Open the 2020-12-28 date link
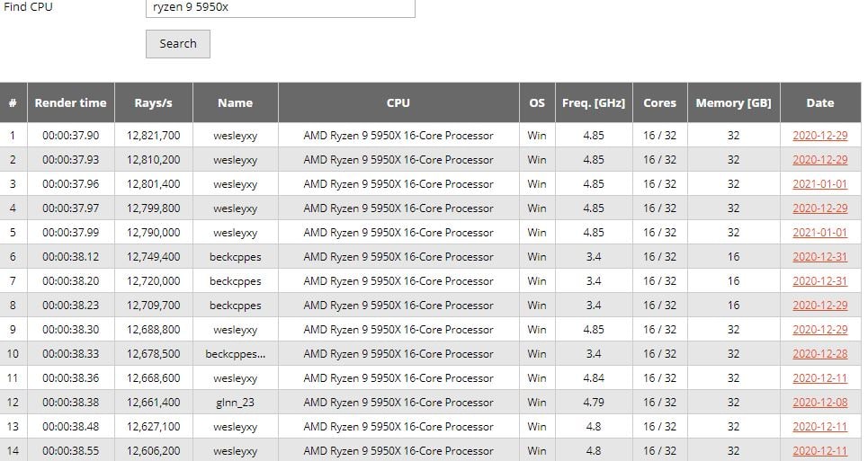868x461 pixels. click(x=819, y=354)
